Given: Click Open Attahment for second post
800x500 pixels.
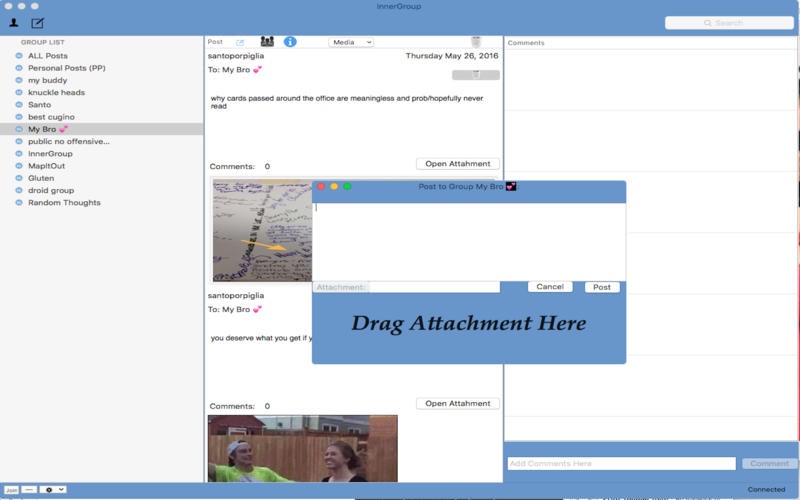Looking at the screenshot, I should (458, 404).
